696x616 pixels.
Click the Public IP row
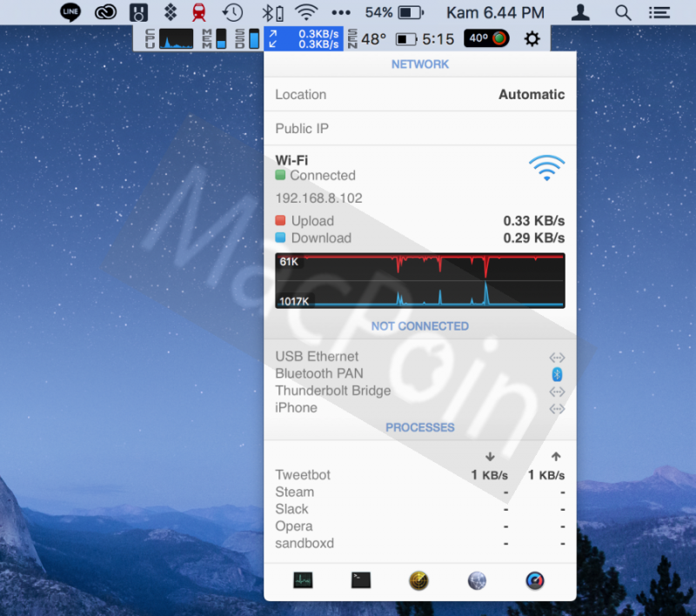(419, 129)
